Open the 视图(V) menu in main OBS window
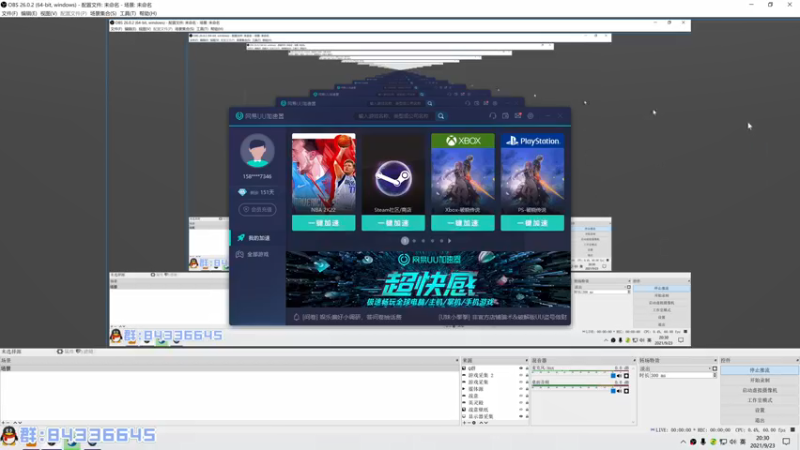Viewport: 800px width, 450px height. [x=48, y=13]
